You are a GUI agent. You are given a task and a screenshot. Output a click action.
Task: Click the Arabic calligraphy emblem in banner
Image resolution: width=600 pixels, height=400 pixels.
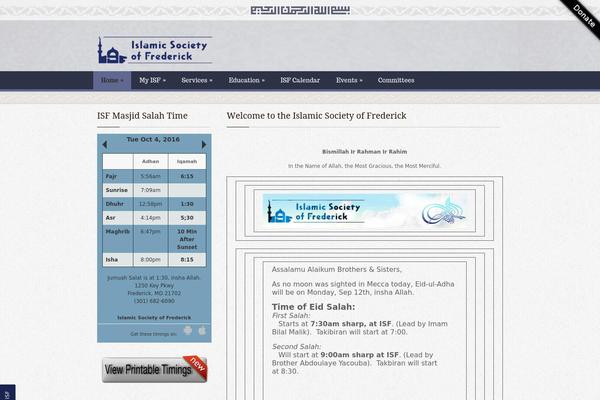tap(443, 212)
